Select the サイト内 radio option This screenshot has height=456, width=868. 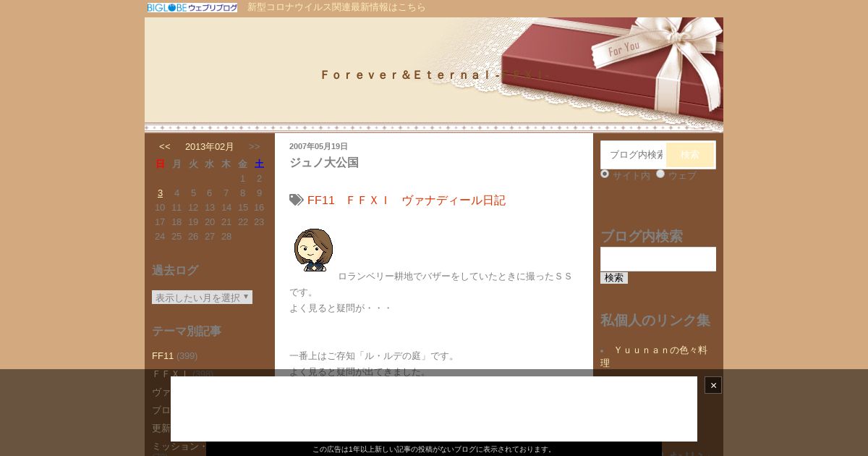click(605, 174)
